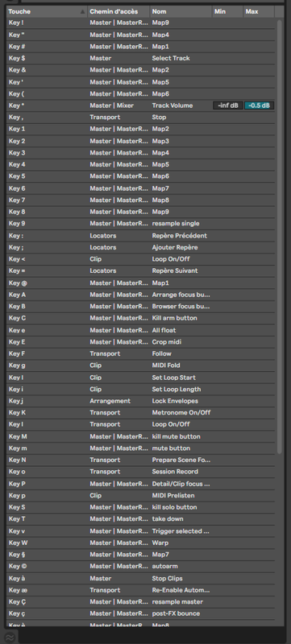Select the Key m mute button mapping

[171, 448]
